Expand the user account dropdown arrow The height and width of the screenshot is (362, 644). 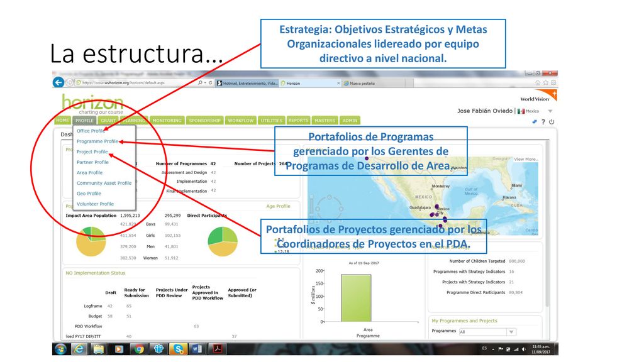(x=550, y=111)
